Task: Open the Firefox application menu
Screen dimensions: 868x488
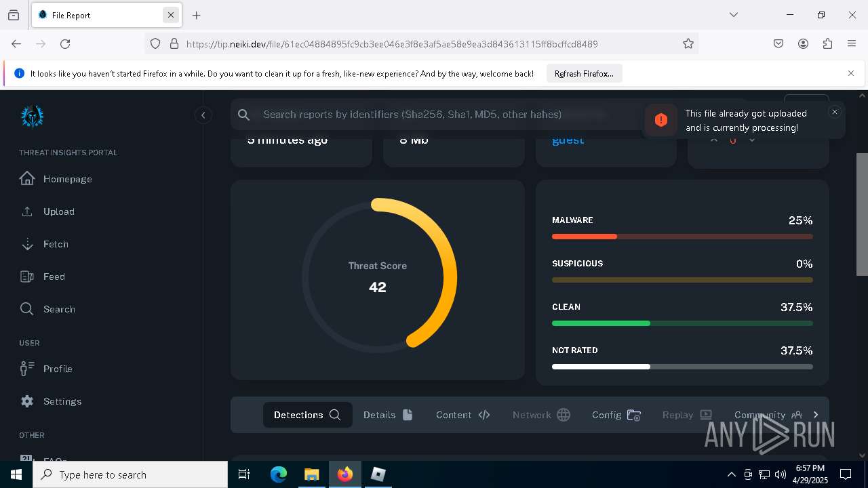Action: click(x=852, y=43)
